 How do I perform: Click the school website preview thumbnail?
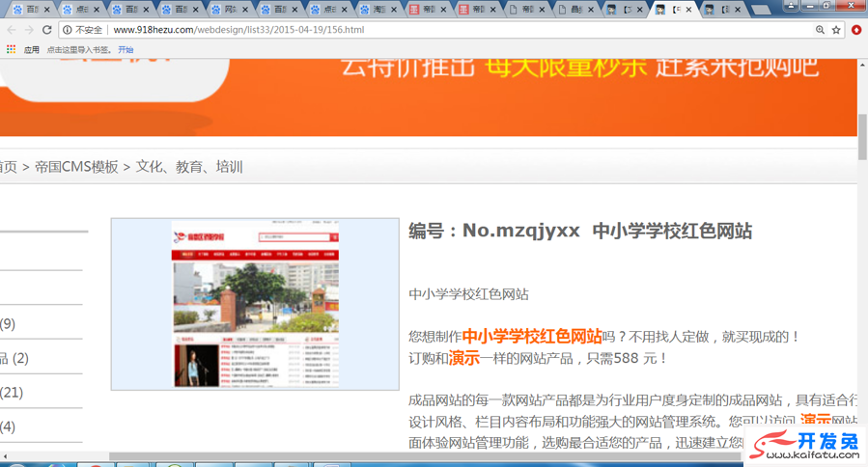click(x=255, y=304)
